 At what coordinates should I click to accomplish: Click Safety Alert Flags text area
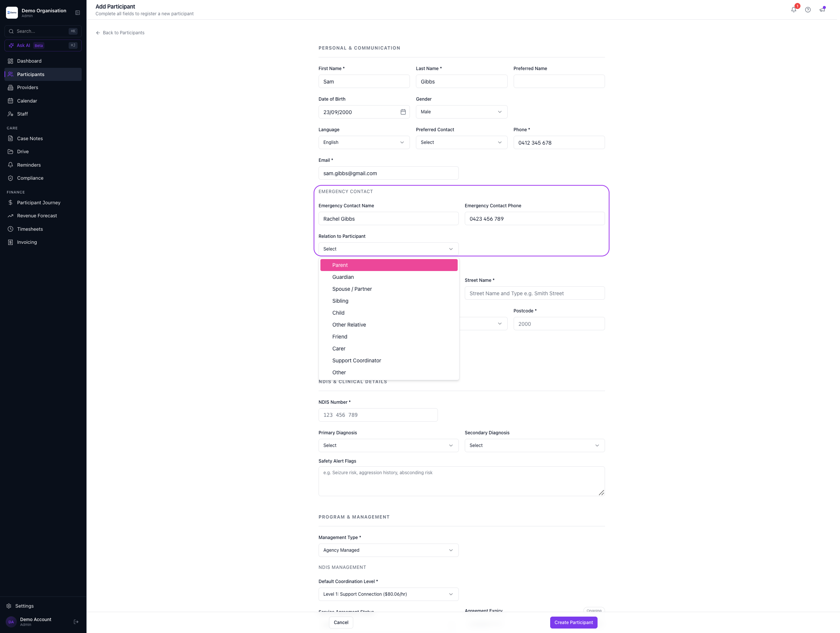(x=461, y=482)
